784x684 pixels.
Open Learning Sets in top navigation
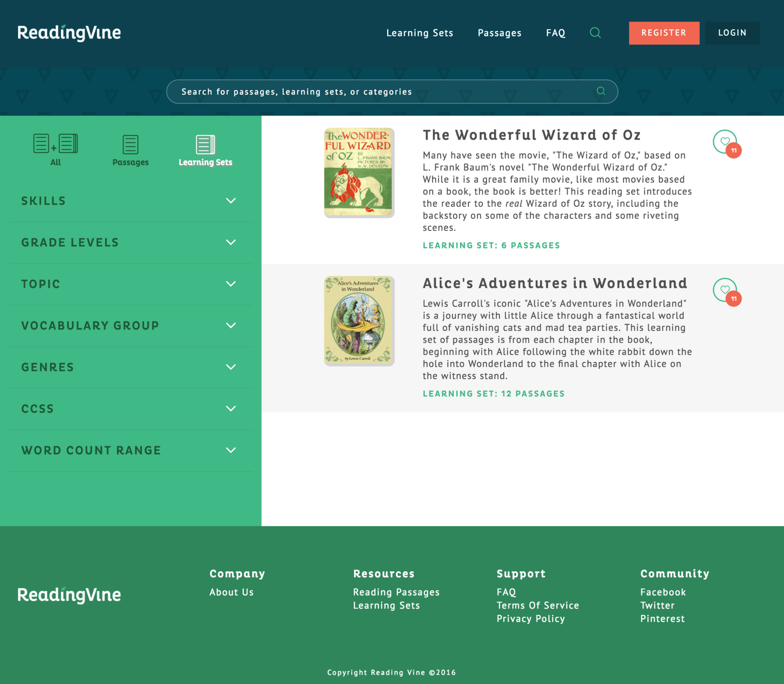[x=419, y=33]
